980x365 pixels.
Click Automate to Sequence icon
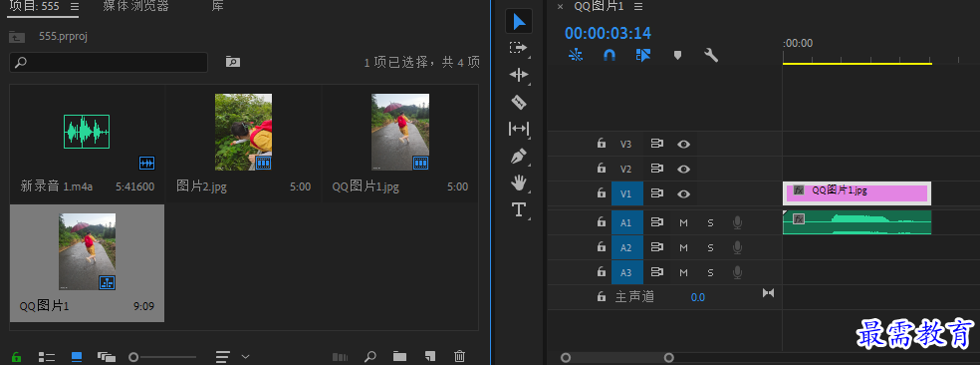coord(340,357)
